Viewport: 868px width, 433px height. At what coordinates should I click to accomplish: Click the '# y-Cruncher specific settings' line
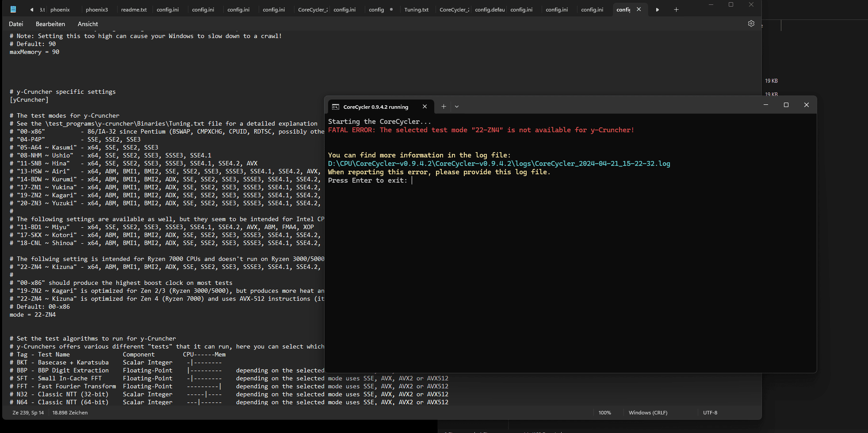coord(63,92)
